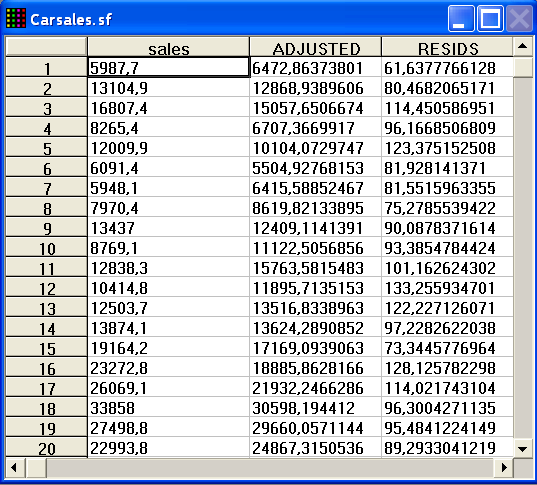Click RESIDS cell 61,6377766128
This screenshot has width=537, height=485.
pos(447,67)
